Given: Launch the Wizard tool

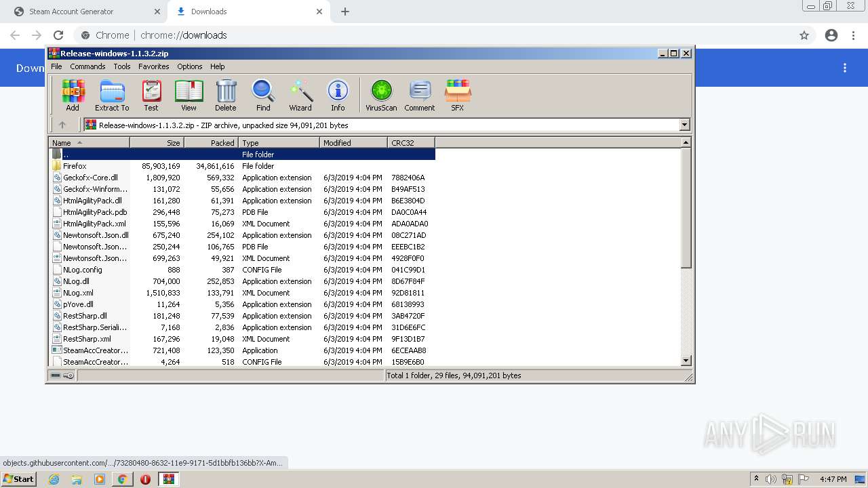Looking at the screenshot, I should 300,96.
